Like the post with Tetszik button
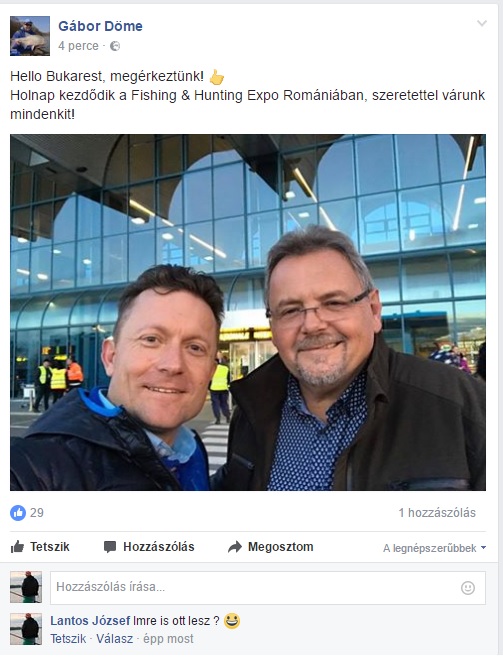The image size is (503, 659). pyautogui.click(x=40, y=547)
